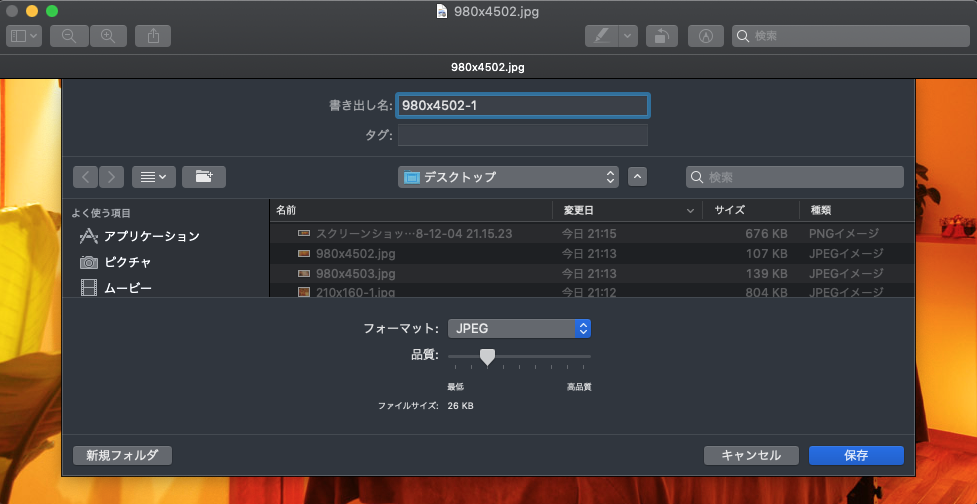Open アプリケーション in the sidebar

(140, 236)
